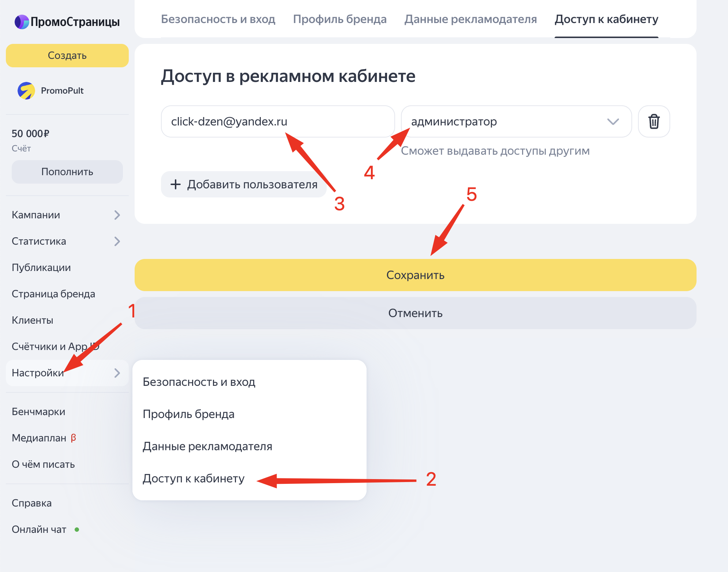Choose Данные рекламодателя in popup menu
The height and width of the screenshot is (572, 728).
pos(207,446)
